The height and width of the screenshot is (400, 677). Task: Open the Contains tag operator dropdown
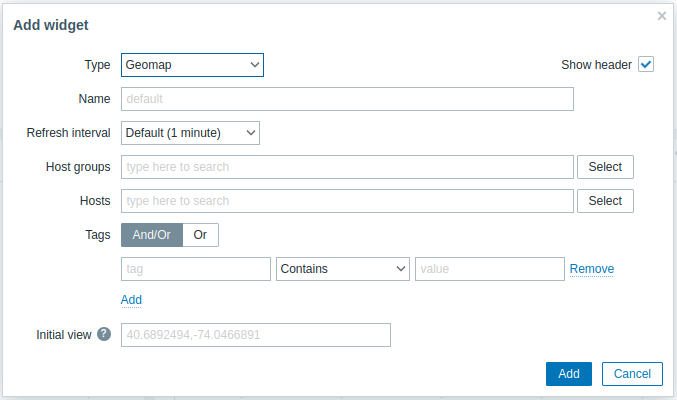point(343,269)
